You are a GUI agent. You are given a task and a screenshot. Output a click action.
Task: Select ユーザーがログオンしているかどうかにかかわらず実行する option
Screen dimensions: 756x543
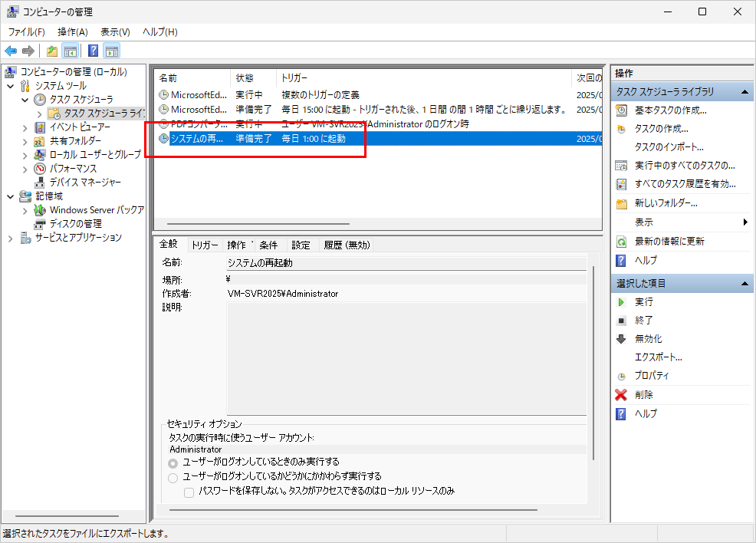(x=173, y=478)
